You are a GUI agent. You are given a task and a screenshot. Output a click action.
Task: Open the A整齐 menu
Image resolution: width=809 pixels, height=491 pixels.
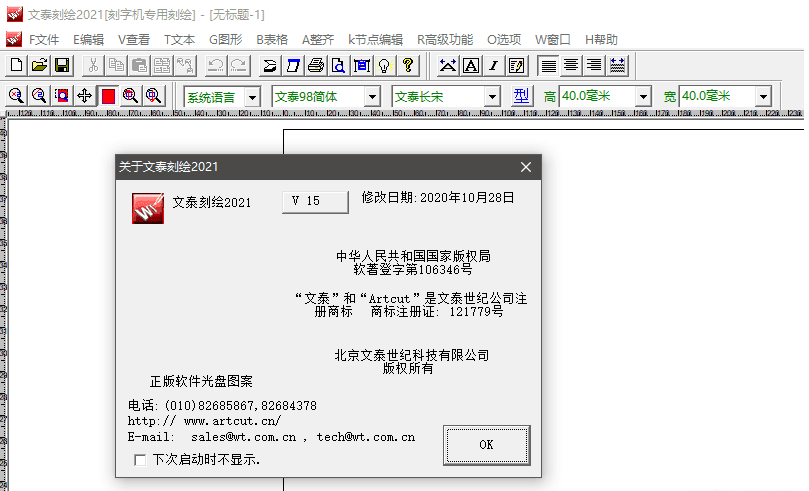pyautogui.click(x=318, y=40)
